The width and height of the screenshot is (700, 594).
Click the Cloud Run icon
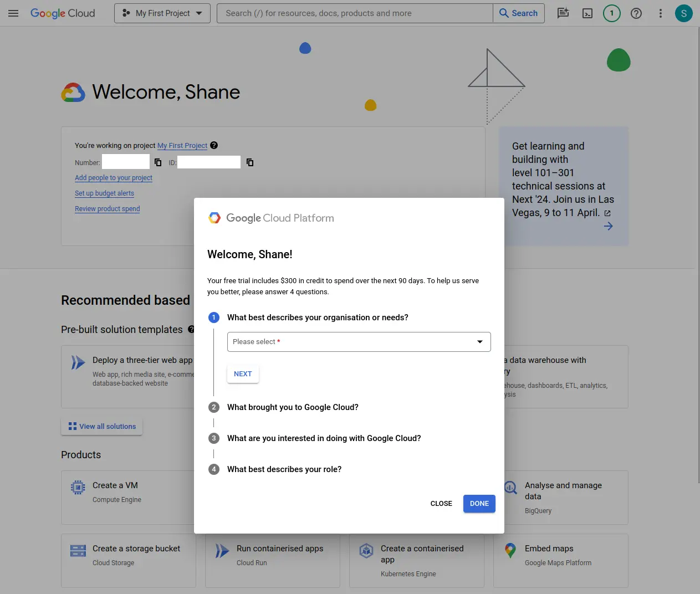click(x=222, y=551)
